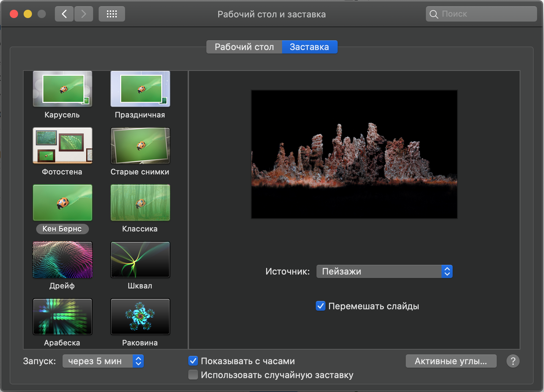The height and width of the screenshot is (392, 544).
Task: Click the Заставка tab
Action: tap(309, 47)
